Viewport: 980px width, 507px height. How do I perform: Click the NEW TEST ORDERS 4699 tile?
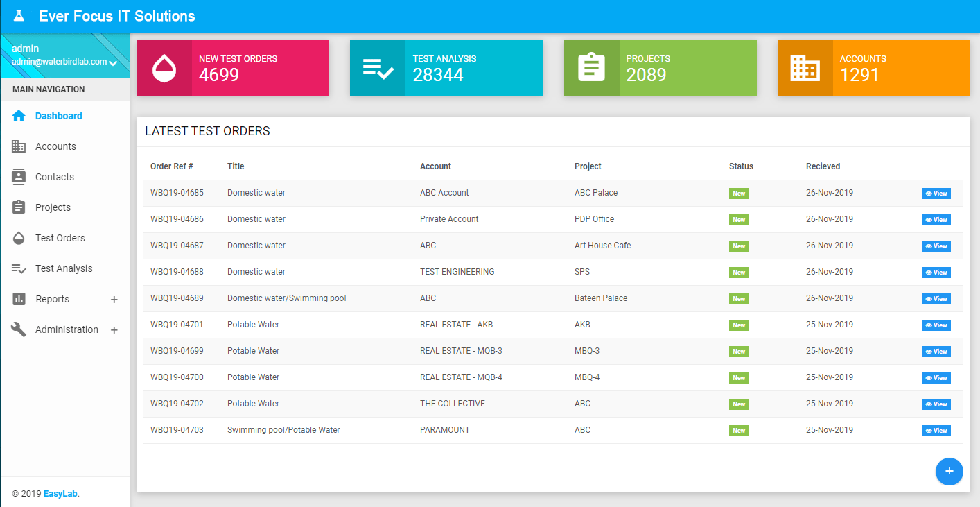click(x=232, y=67)
